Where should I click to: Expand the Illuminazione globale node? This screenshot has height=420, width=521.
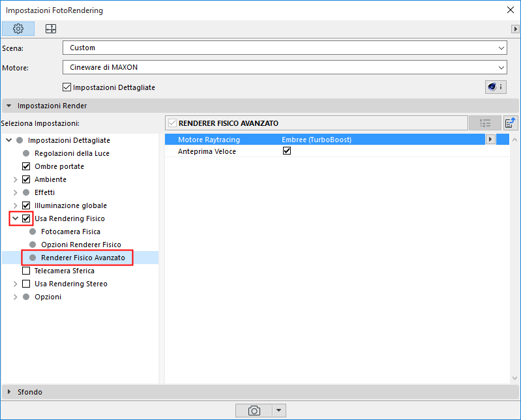point(15,205)
